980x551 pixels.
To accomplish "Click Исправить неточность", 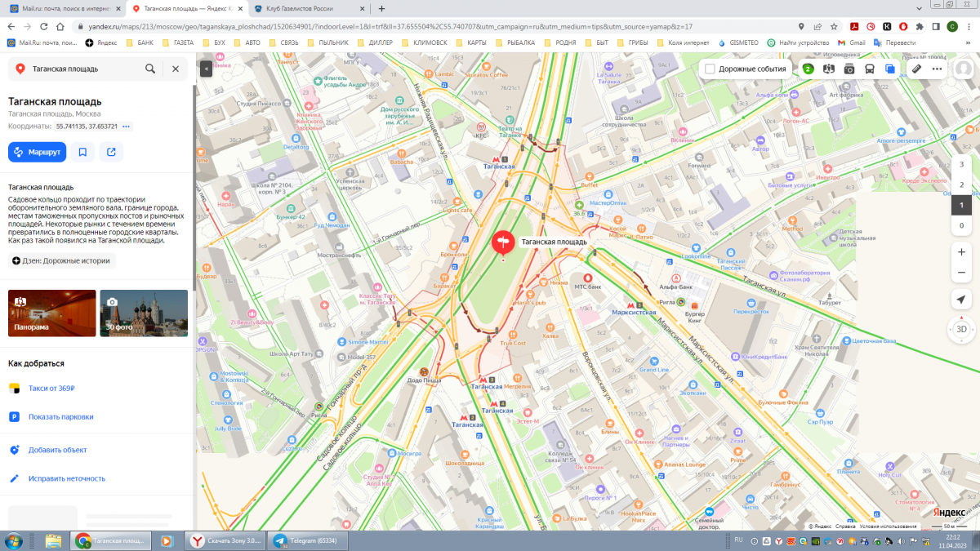I will coord(67,478).
